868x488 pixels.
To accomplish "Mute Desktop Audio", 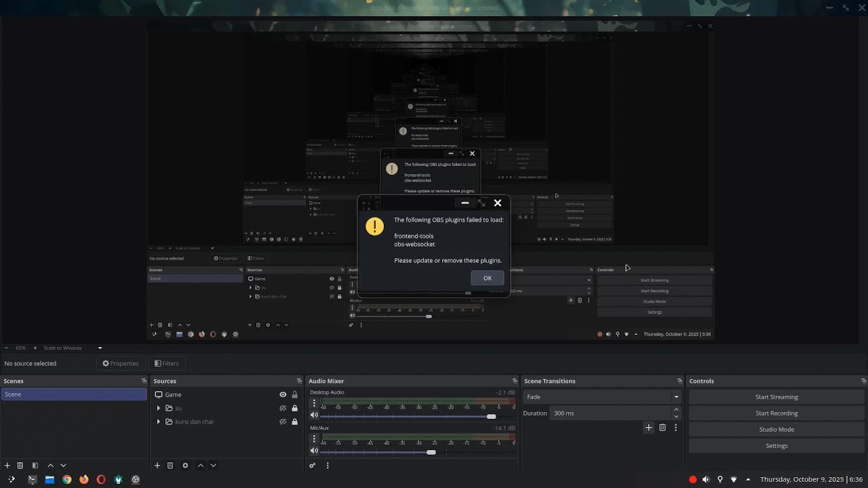I will tap(314, 415).
